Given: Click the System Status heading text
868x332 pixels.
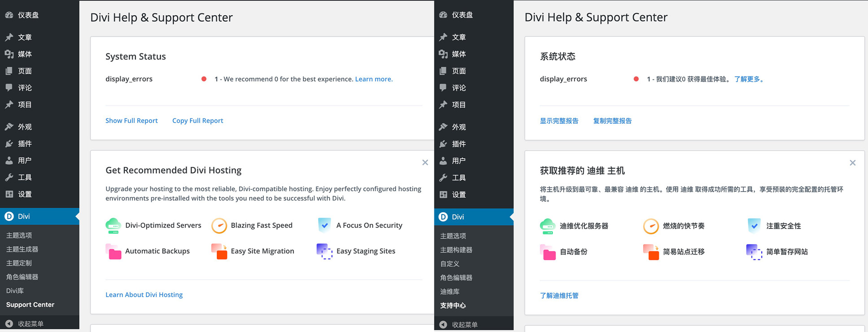Looking at the screenshot, I should pos(136,57).
